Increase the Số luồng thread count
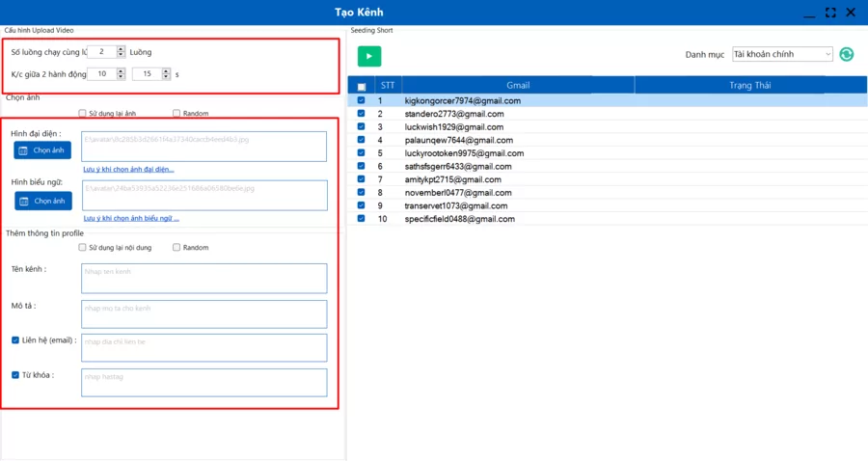The image size is (868, 461). tap(121, 48)
